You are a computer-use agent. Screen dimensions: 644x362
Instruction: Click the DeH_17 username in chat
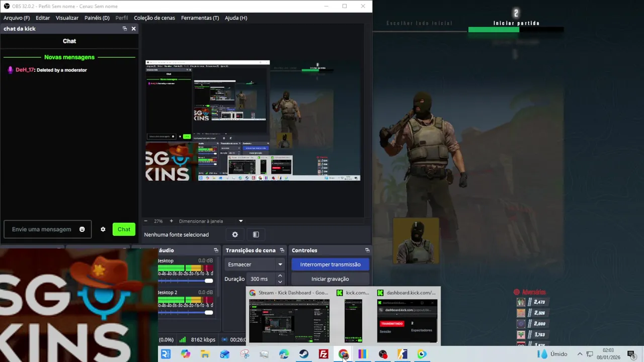(25, 70)
